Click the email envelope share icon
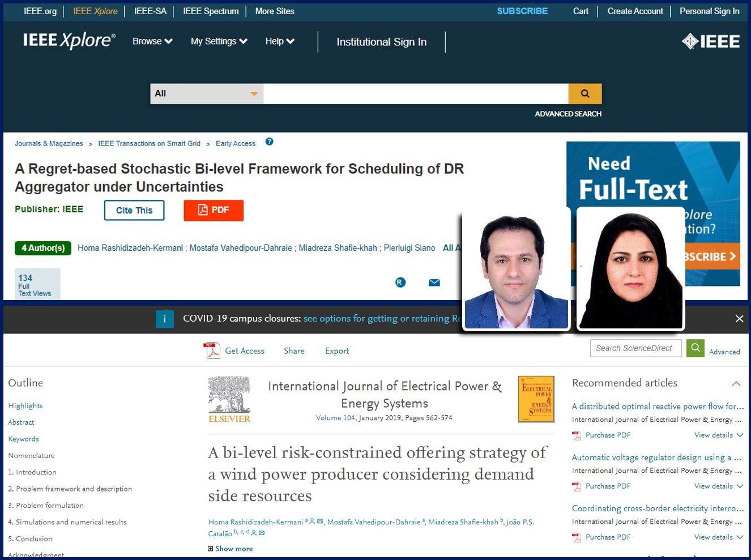 434,283
